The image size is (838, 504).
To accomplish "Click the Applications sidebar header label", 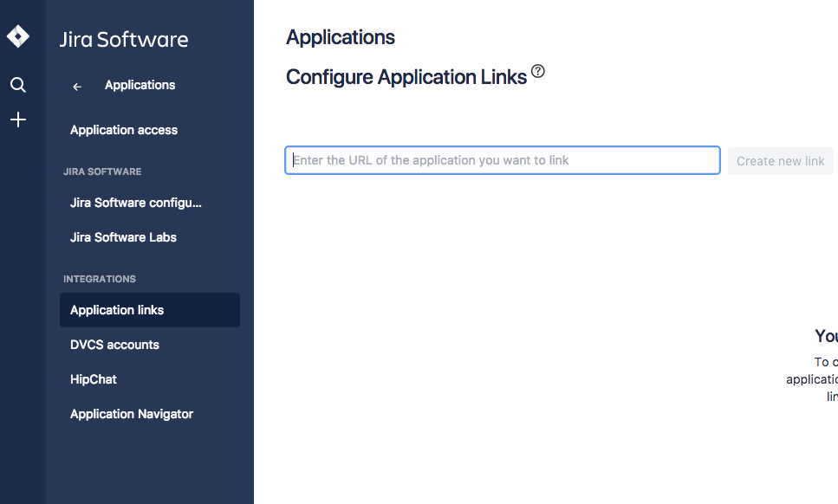I will point(140,85).
